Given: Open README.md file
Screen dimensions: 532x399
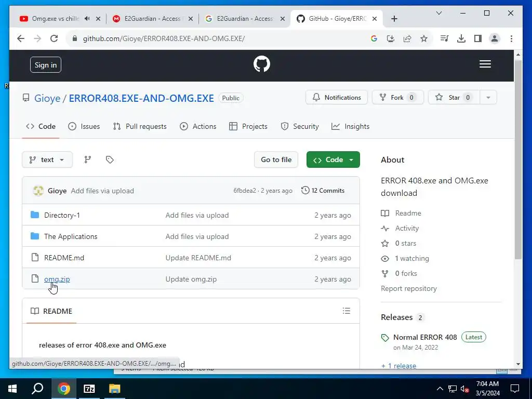Looking at the screenshot, I should (64, 258).
